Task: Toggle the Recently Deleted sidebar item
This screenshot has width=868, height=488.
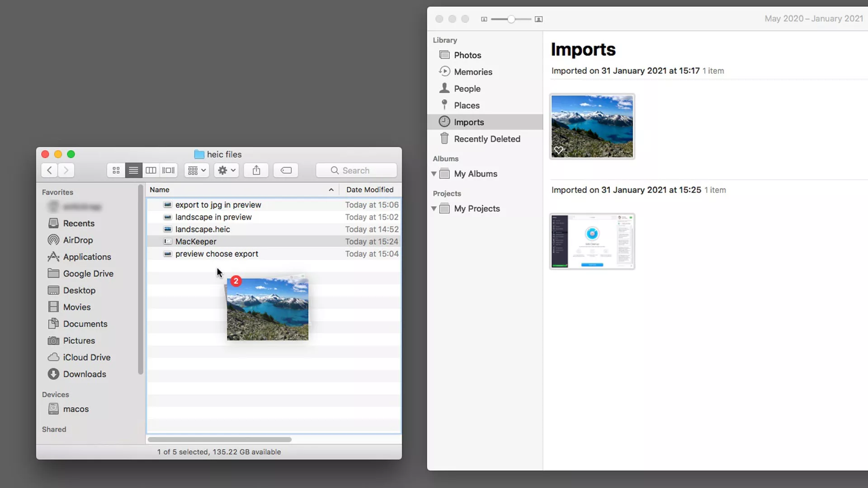Action: coord(487,139)
